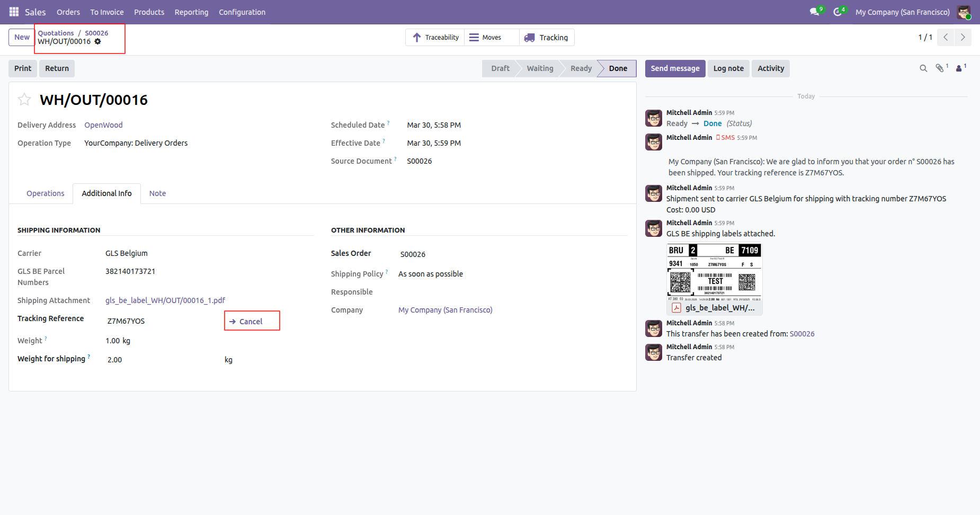Screen dimensions: 980x515
Task: Click the Return button
Action: pyautogui.click(x=57, y=68)
